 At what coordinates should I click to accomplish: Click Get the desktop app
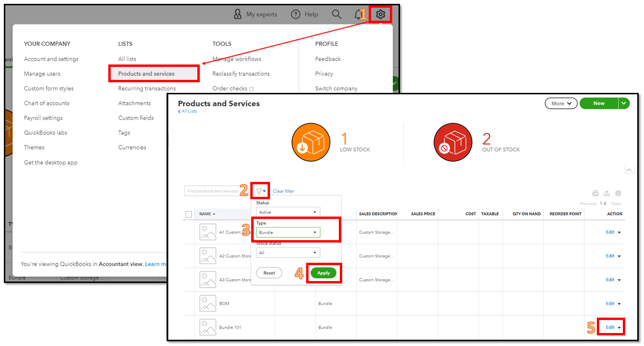point(51,163)
